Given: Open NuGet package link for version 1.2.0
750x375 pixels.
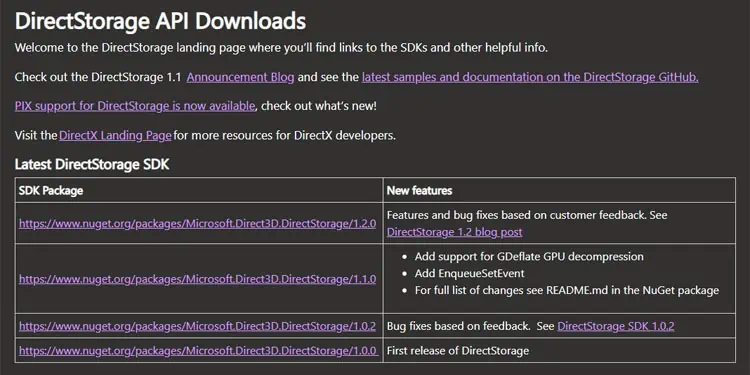Looking at the screenshot, I should point(198,223).
